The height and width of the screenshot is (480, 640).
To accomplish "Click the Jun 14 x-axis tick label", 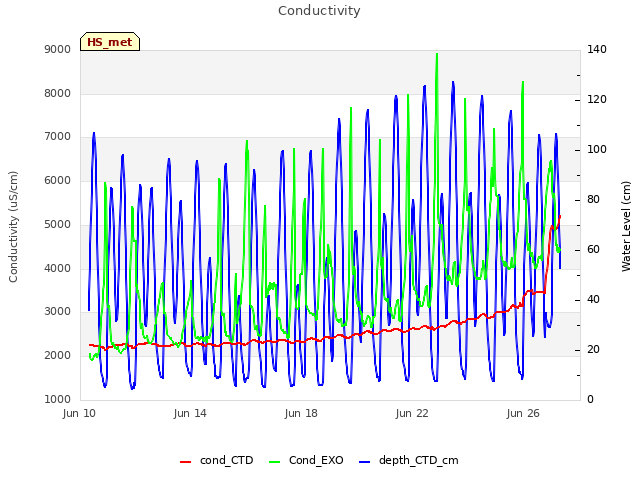I will pyautogui.click(x=190, y=413).
